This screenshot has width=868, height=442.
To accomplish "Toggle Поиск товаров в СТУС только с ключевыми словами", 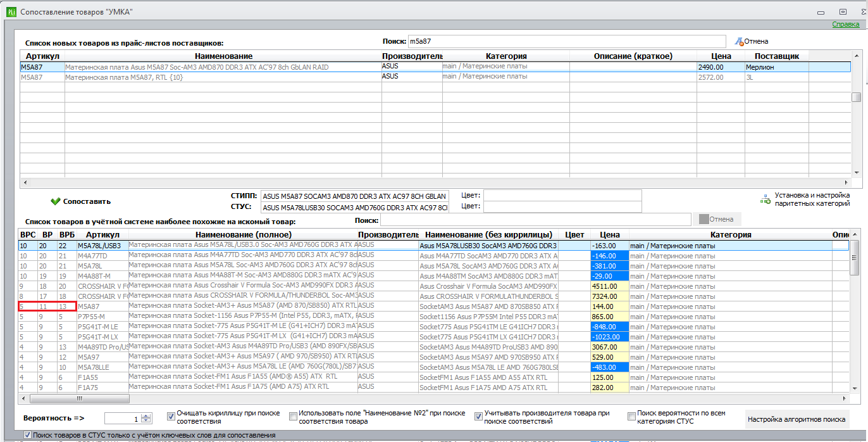I will 27,435.
